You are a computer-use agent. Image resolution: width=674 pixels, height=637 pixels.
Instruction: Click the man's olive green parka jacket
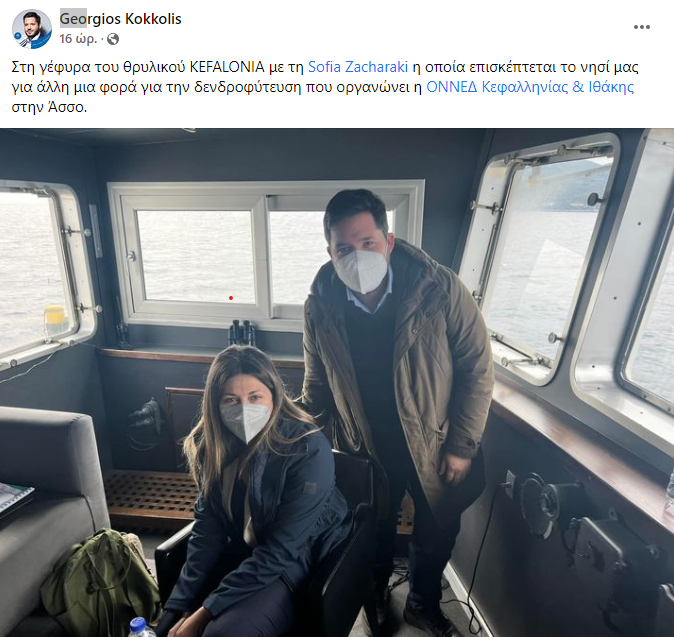click(x=402, y=370)
